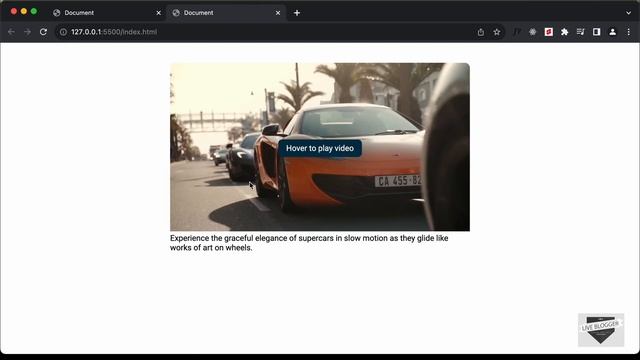Share this page via the share icon

(481, 32)
